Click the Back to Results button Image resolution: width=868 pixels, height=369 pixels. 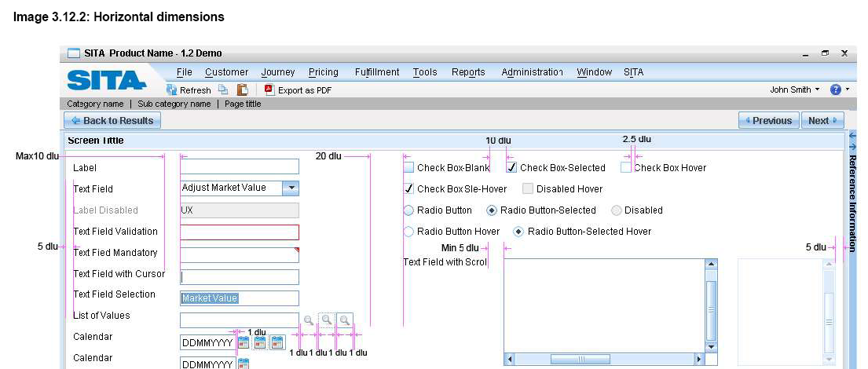click(x=112, y=121)
